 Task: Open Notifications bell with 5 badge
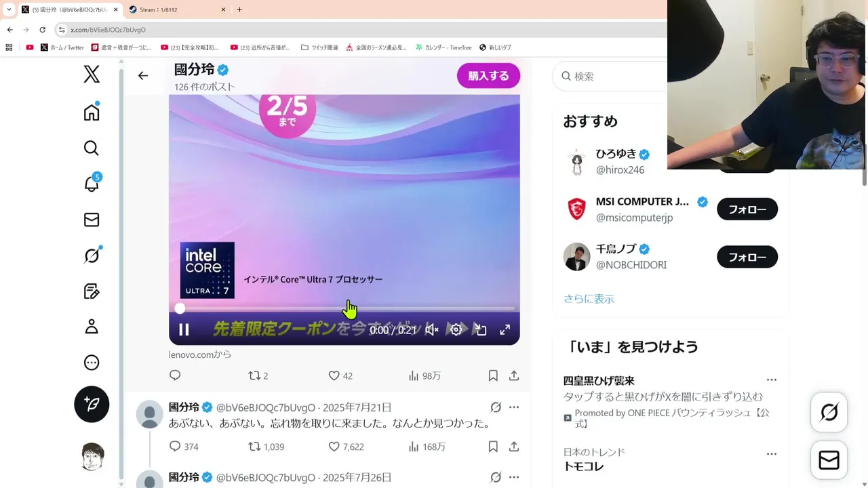coord(92,184)
